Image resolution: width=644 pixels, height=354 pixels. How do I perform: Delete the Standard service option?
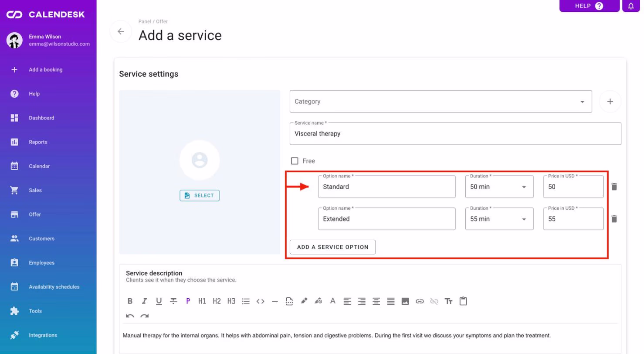614,187
